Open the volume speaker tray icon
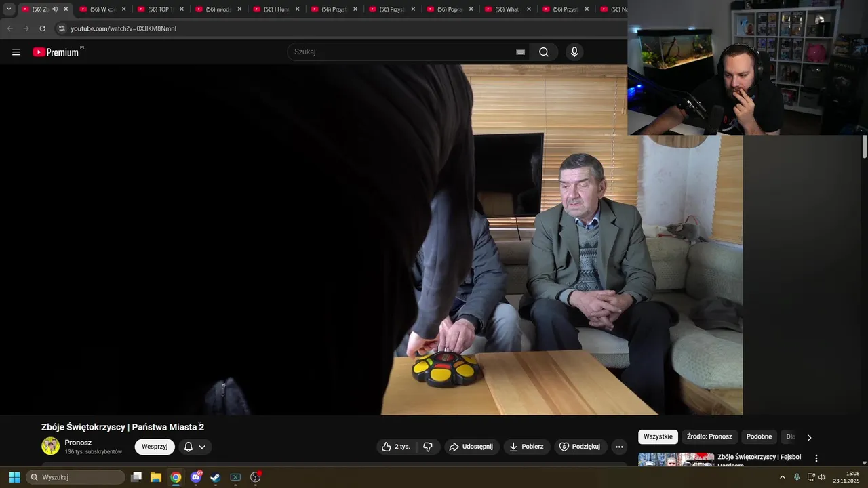This screenshot has height=488, width=868. pyautogui.click(x=822, y=477)
